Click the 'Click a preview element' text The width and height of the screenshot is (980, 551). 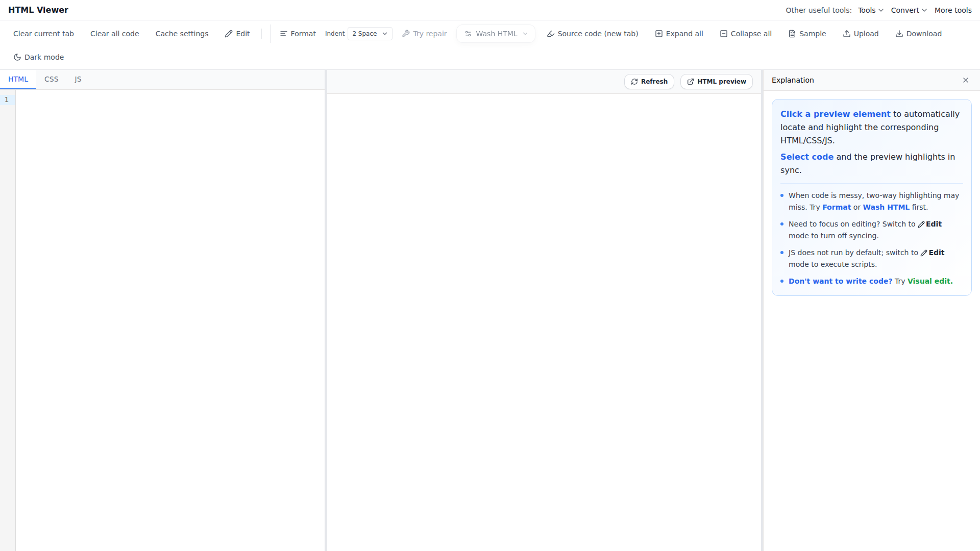coord(835,114)
